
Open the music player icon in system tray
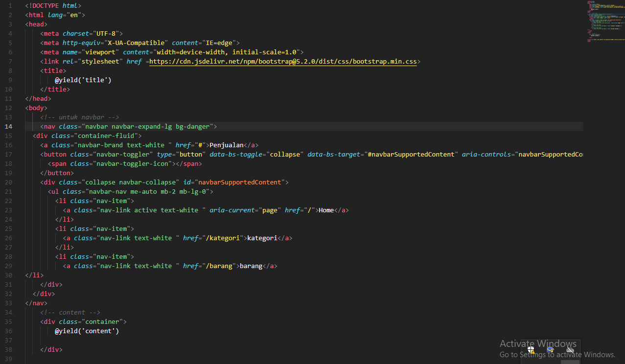point(550,350)
